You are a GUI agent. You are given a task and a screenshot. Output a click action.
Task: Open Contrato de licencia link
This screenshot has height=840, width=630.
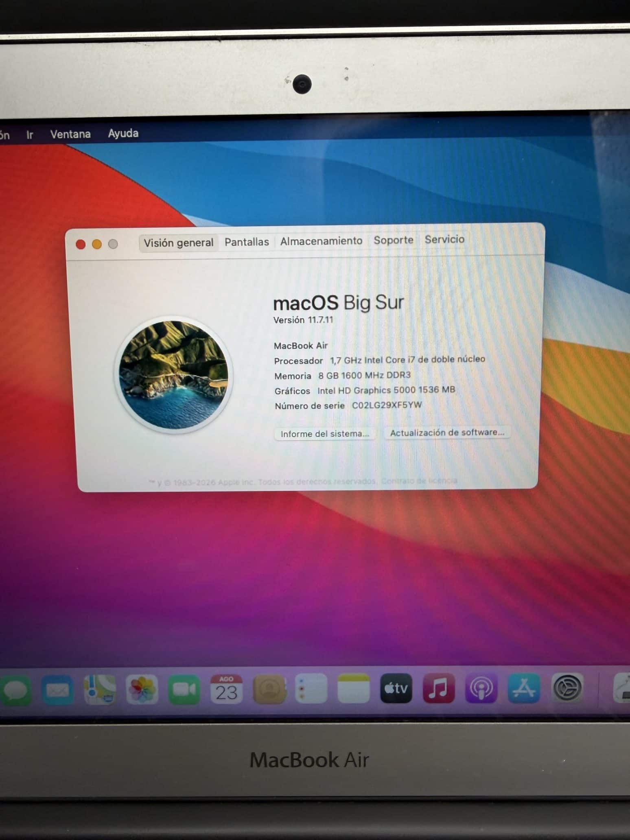(x=419, y=481)
